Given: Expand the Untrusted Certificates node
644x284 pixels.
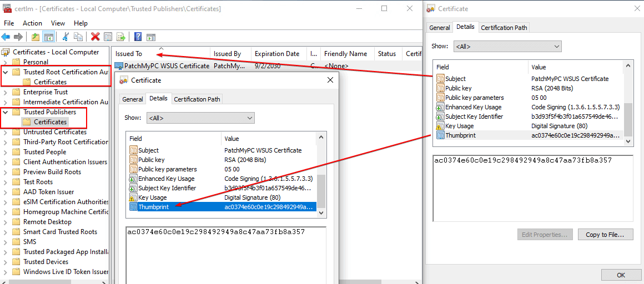Looking at the screenshot, I should (x=6, y=132).
